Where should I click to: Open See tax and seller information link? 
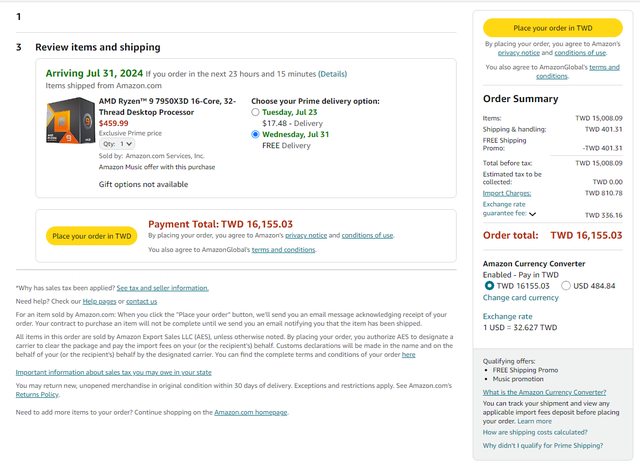[x=163, y=287]
